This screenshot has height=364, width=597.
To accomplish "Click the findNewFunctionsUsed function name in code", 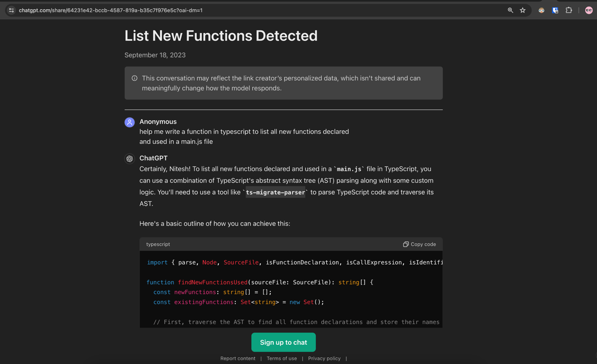I will point(212,282).
